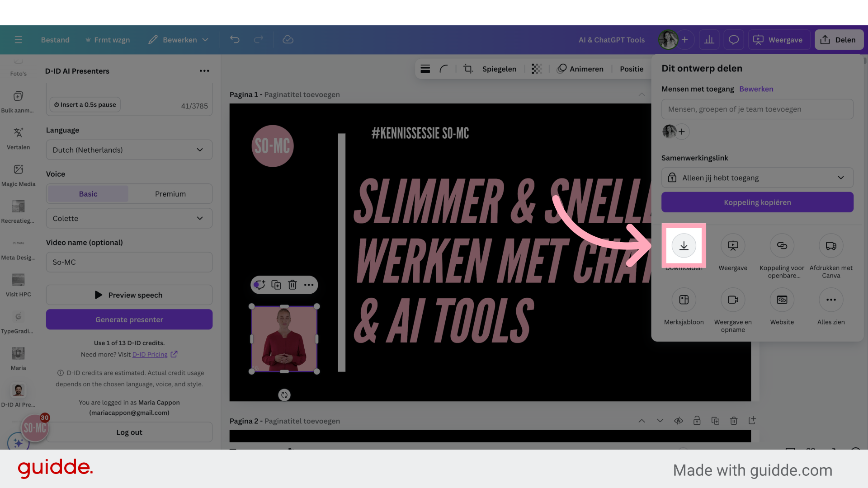Select the presenter image on canvas
Screen dimensions: 868x488
(284, 339)
